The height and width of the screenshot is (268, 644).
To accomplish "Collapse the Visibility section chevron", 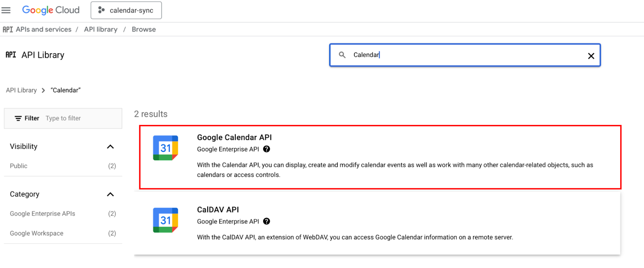I will point(110,147).
